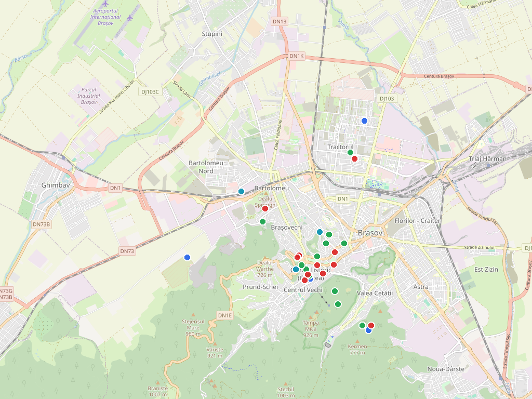This screenshot has width=532, height=399.
Task: Select the DN1E road shield
Action: tap(225, 315)
